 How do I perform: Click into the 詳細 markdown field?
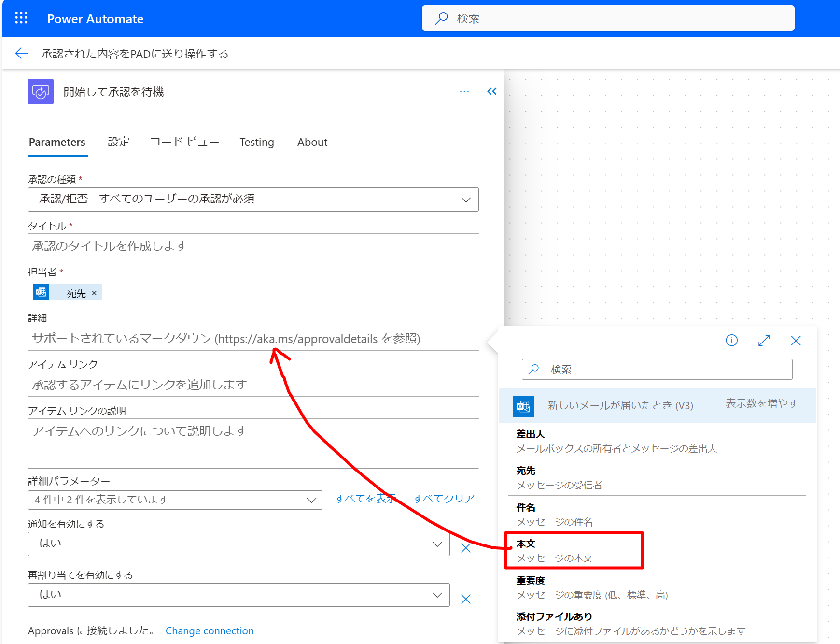point(253,338)
